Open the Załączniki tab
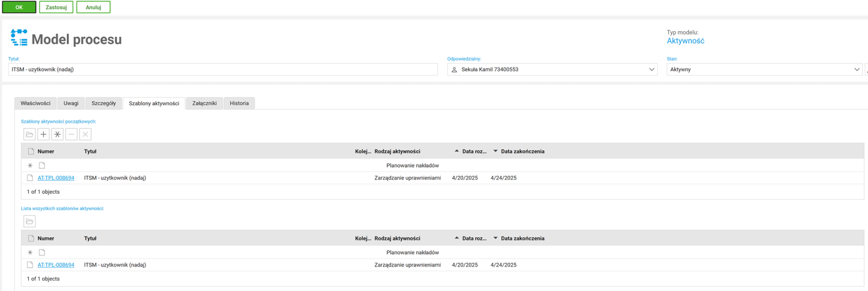The height and width of the screenshot is (291, 868). pos(204,103)
